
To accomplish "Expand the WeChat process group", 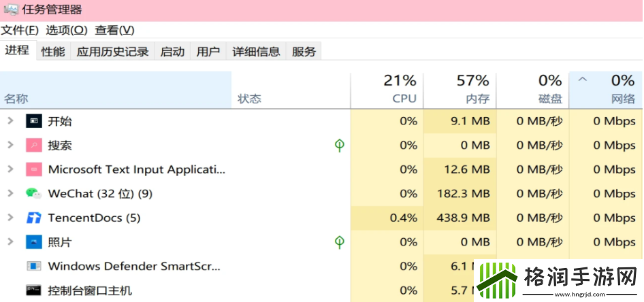I will pos(10,194).
